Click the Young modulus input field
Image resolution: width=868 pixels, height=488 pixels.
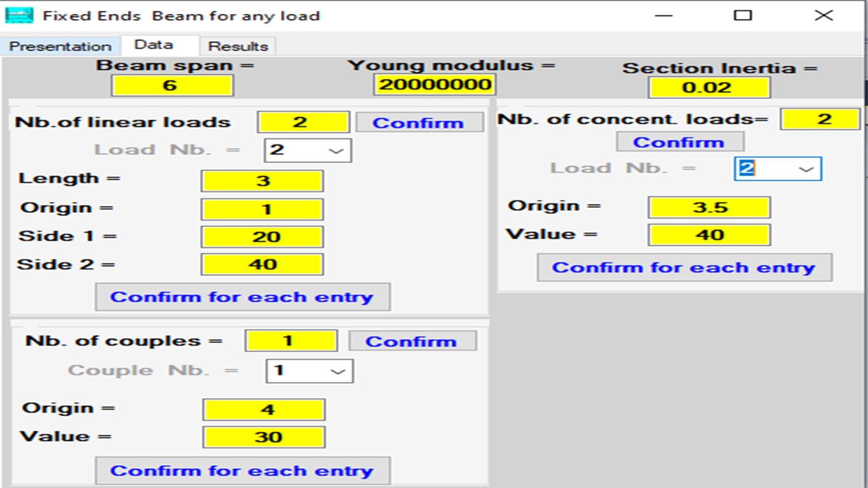[435, 85]
